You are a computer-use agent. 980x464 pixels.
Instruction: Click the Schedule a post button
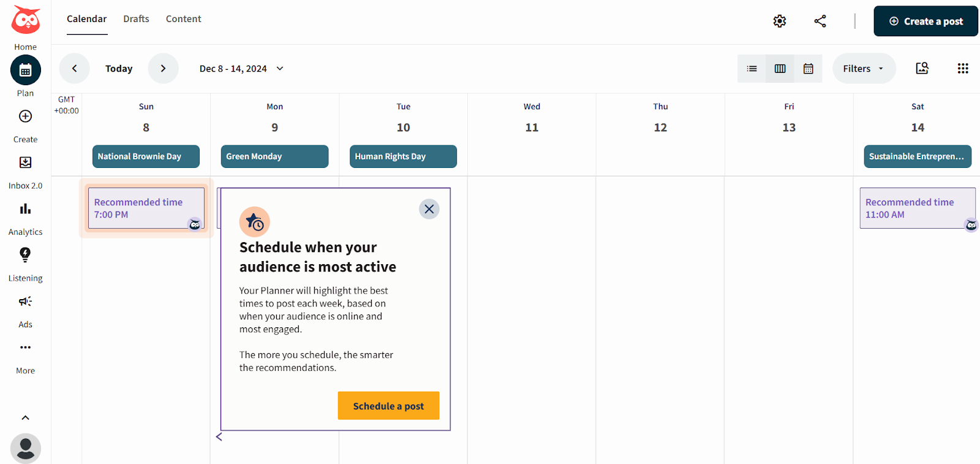tap(388, 405)
